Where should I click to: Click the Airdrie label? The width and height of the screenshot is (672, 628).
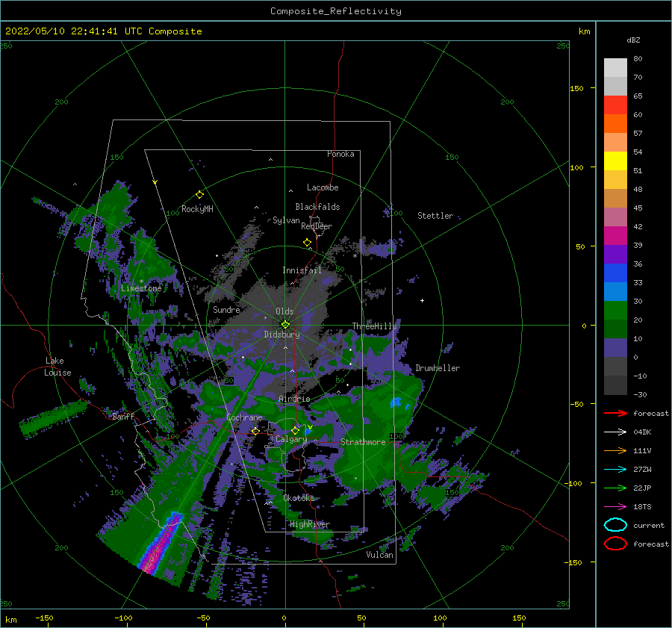[x=294, y=399]
